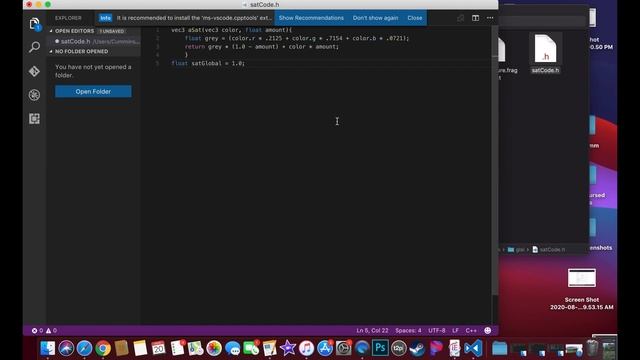The width and height of the screenshot is (640, 360).
Task: Open iMovie from the Dock
Action: click(x=288, y=348)
